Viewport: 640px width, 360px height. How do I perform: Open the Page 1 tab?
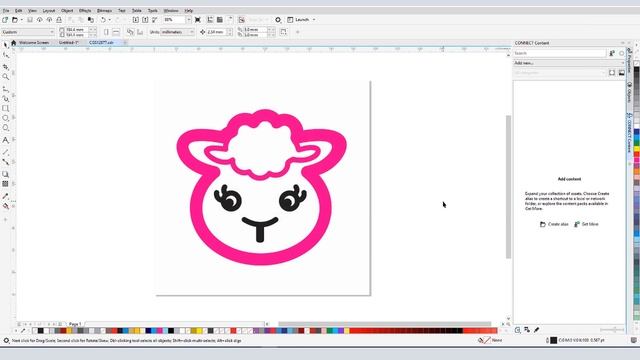click(x=75, y=324)
